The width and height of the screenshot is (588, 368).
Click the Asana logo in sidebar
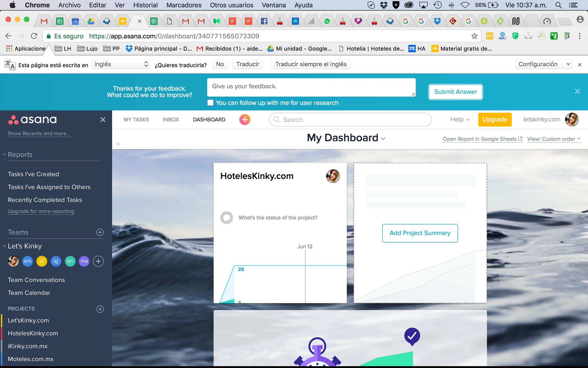pyautogui.click(x=32, y=120)
